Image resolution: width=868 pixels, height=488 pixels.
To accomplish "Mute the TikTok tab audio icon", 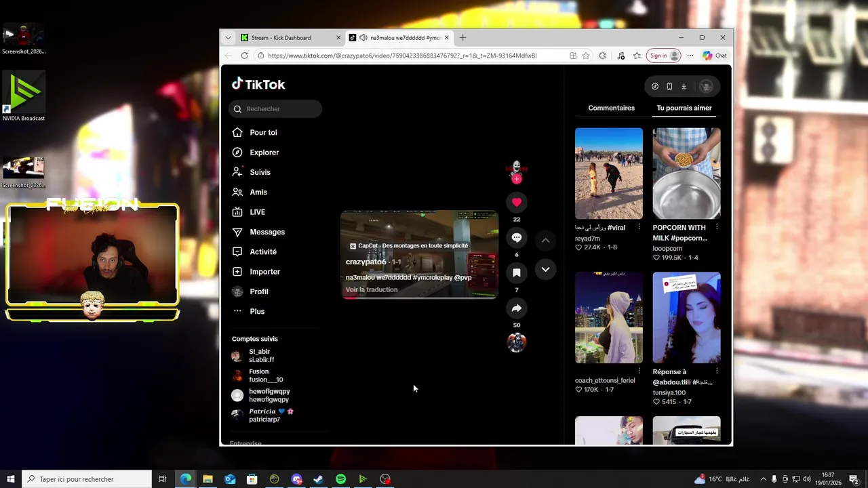I will [x=363, y=38].
